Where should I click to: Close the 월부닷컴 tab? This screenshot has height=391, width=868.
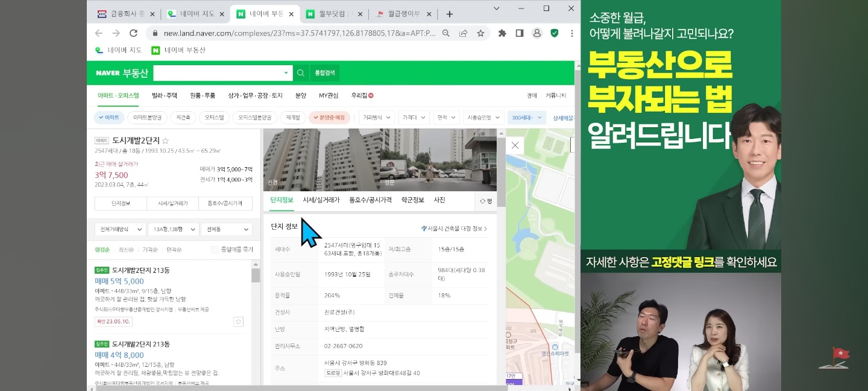click(360, 14)
